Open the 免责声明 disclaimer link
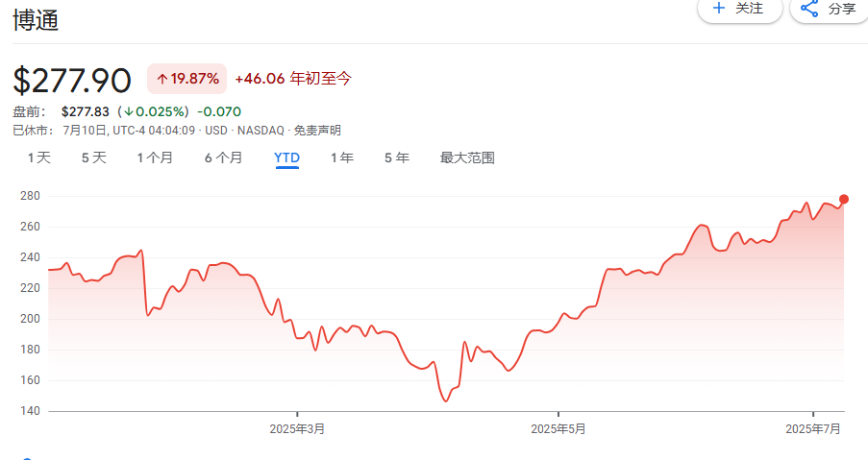Viewport: 868px width, 460px height. point(317,131)
